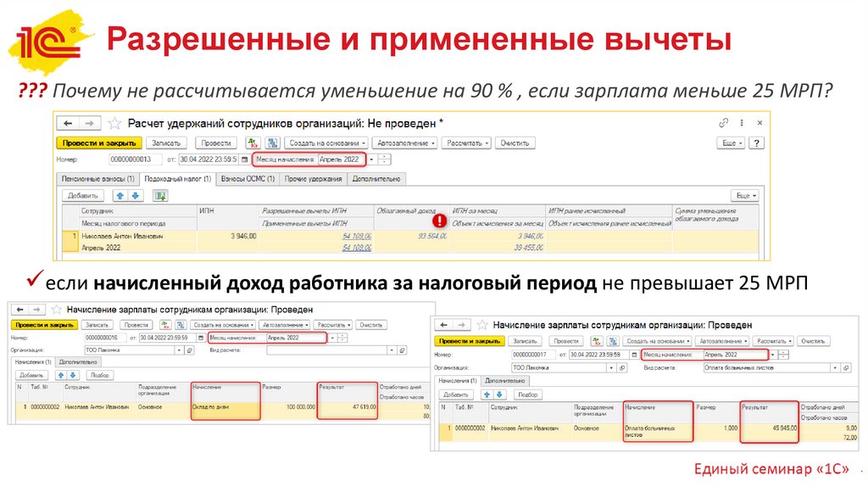Expand Создать на основании in Расчет удержаний
The height and width of the screenshot is (487, 868).
click(327, 143)
